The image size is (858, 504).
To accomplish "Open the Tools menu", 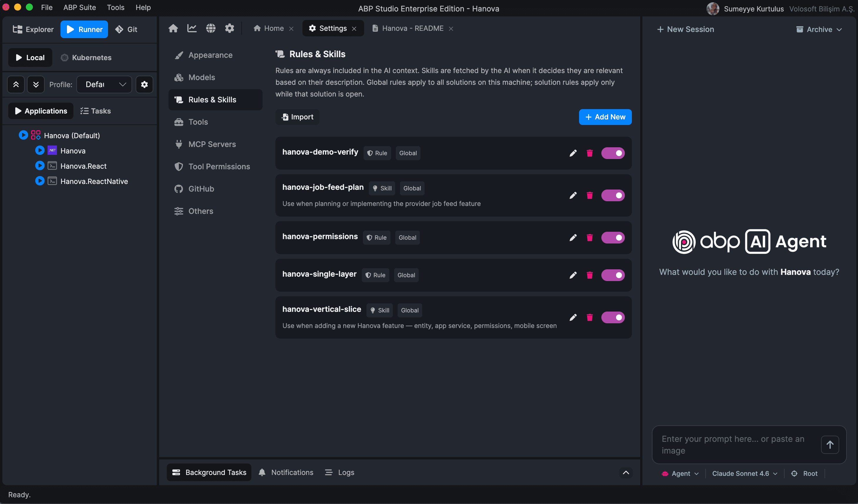I will (x=115, y=8).
